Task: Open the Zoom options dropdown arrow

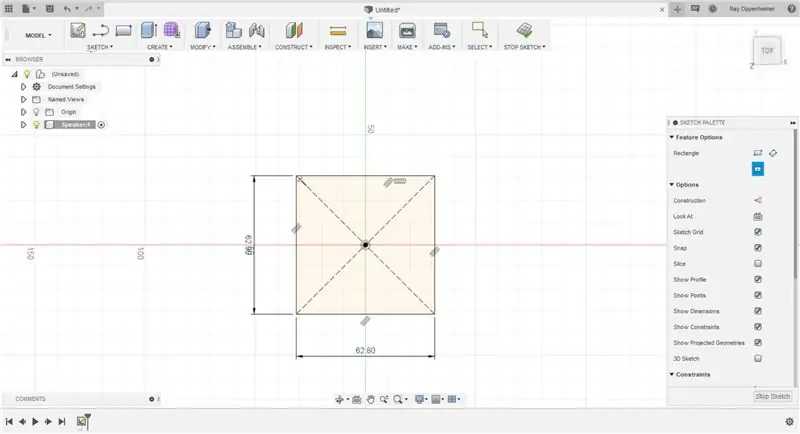Action: pyautogui.click(x=406, y=399)
